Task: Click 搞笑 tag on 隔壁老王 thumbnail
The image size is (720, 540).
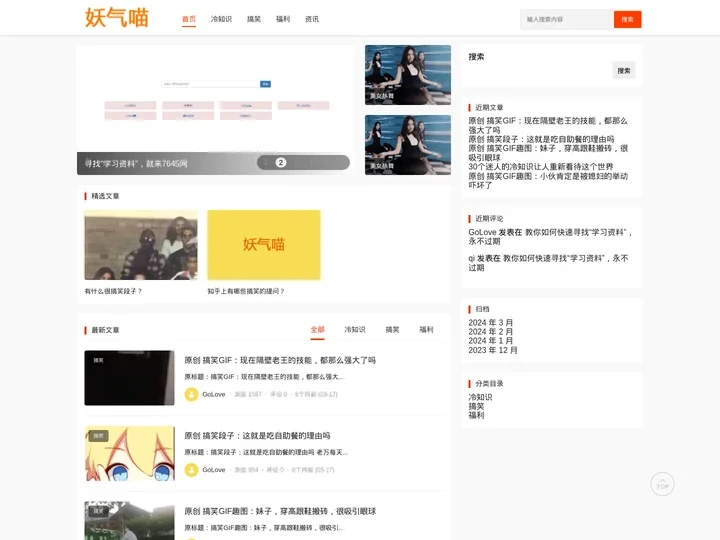Action: pyautogui.click(x=99, y=360)
